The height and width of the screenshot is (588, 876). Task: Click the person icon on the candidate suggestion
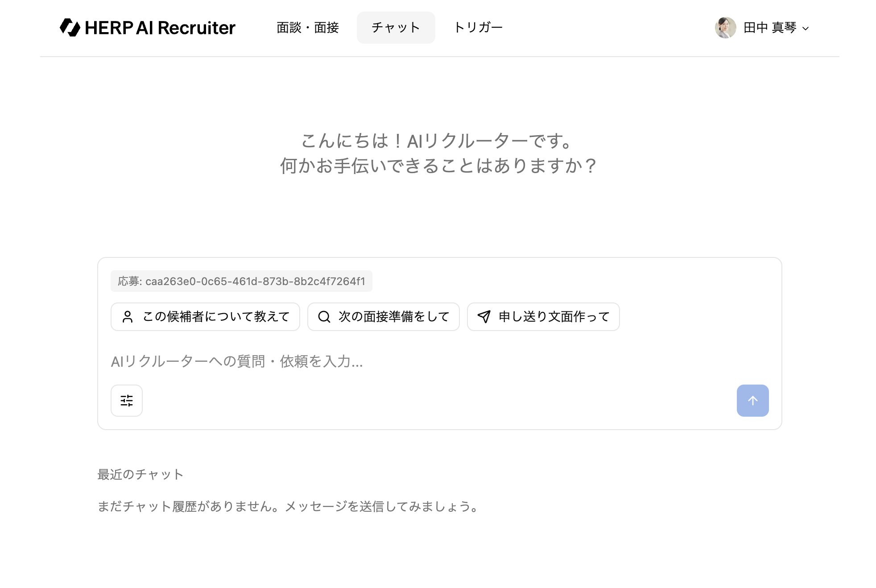pyautogui.click(x=128, y=317)
